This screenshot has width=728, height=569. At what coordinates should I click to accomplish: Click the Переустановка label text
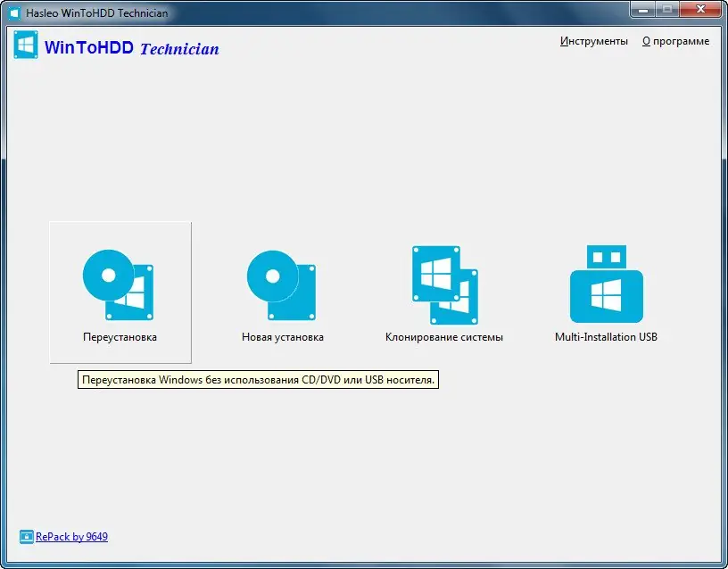120,337
